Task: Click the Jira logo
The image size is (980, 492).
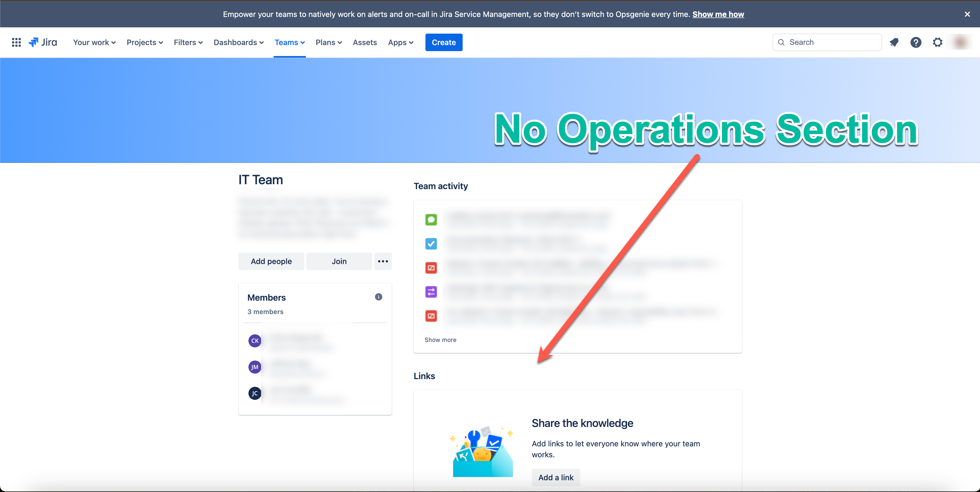Action: click(x=43, y=42)
